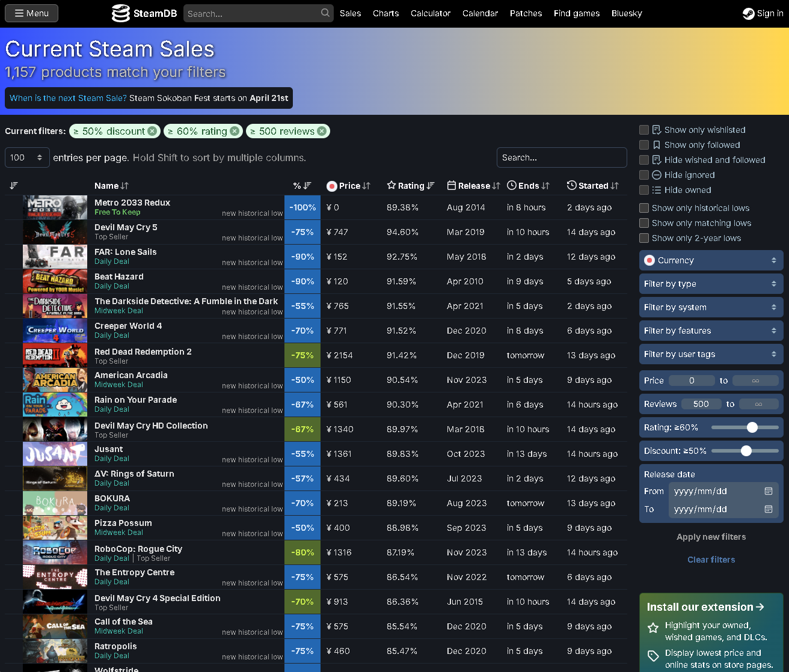Open entries per page selector
The height and width of the screenshot is (672, 789).
pyautogui.click(x=27, y=157)
